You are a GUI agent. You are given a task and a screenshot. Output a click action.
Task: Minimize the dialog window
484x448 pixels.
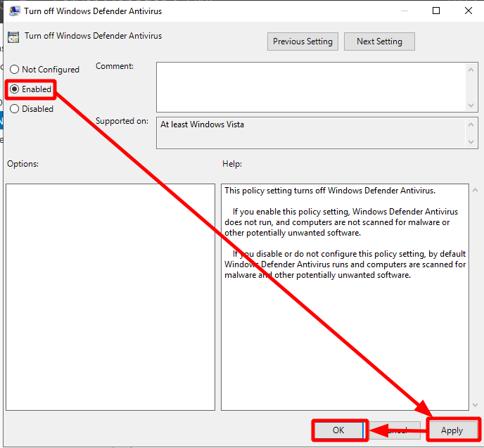coord(404,11)
